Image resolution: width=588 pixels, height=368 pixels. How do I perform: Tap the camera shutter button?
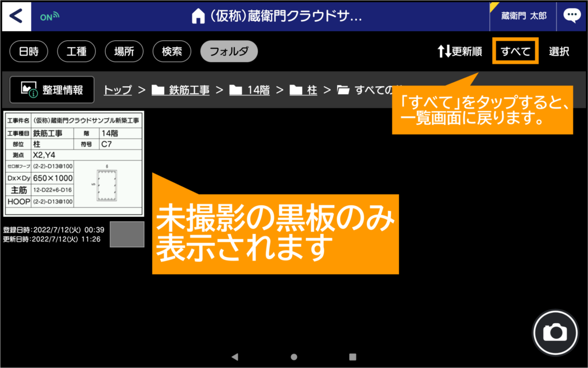point(555,332)
